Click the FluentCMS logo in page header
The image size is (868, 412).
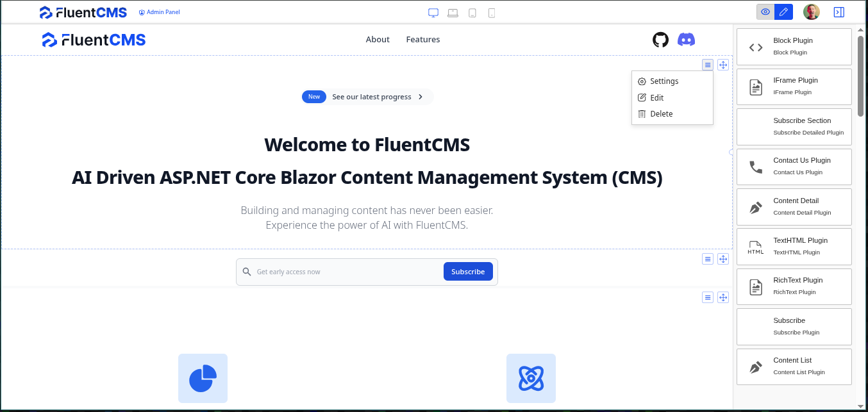[94, 40]
